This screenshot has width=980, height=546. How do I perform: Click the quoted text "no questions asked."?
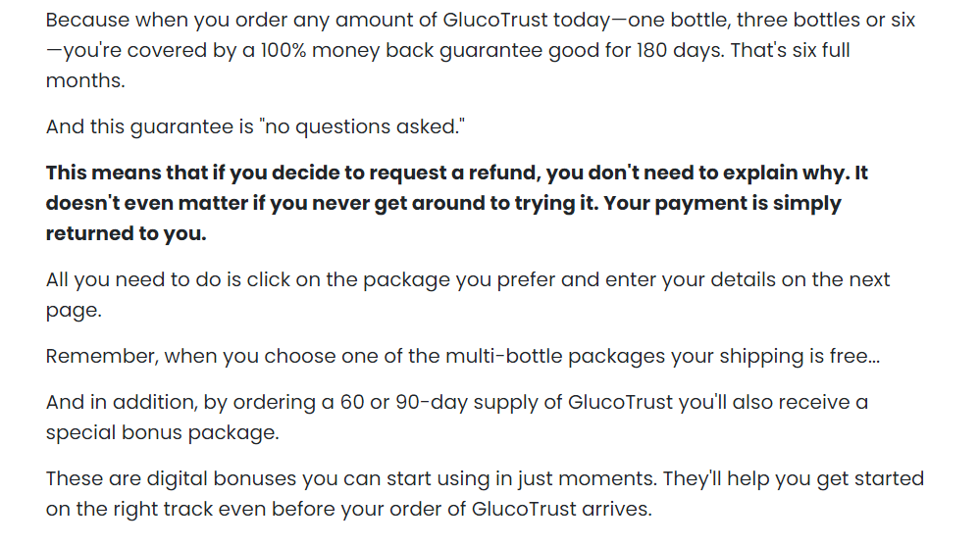click(x=362, y=126)
